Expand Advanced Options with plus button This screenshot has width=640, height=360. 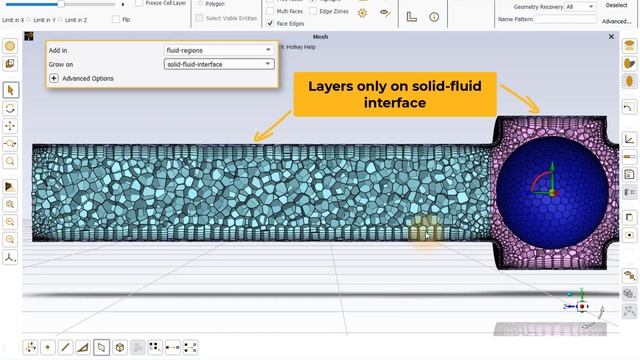54,78
